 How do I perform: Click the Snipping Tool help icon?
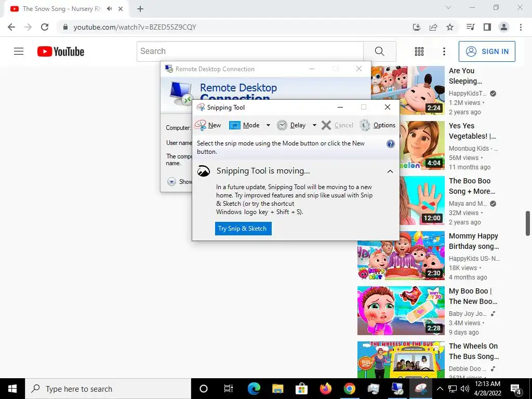tap(391, 144)
